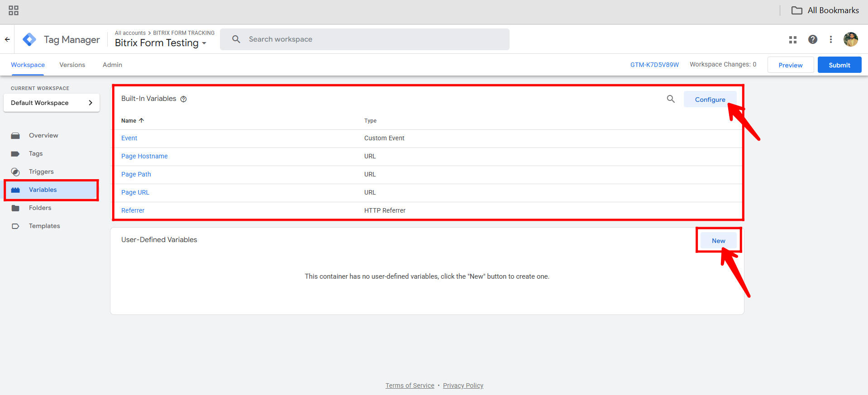Click the HTTP Referrer type cell
The width and height of the screenshot is (868, 395).
pyautogui.click(x=385, y=210)
